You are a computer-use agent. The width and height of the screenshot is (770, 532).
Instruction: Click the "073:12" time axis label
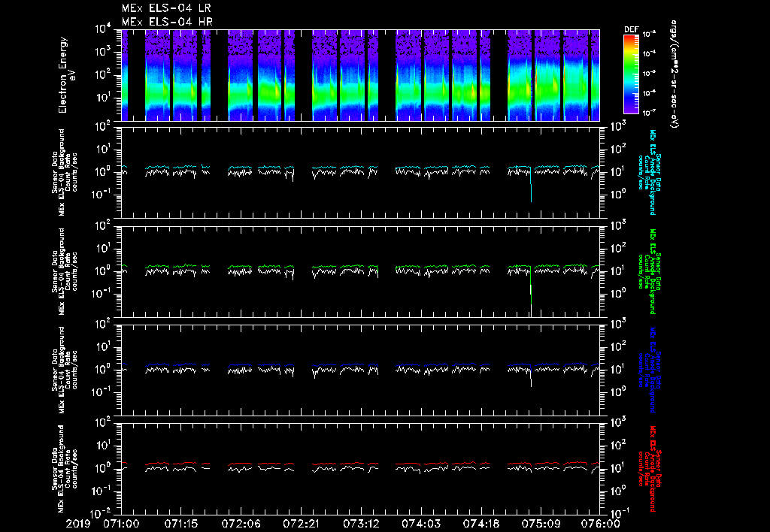click(x=361, y=524)
